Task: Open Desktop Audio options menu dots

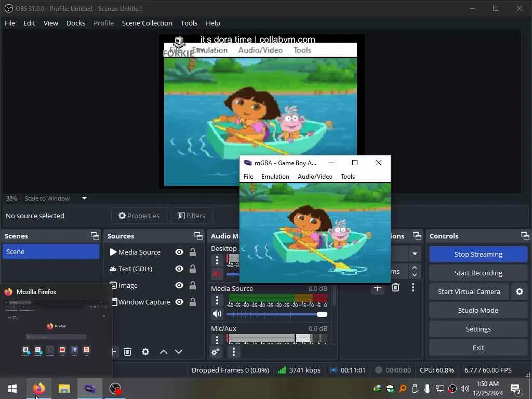Action: pyautogui.click(x=217, y=261)
